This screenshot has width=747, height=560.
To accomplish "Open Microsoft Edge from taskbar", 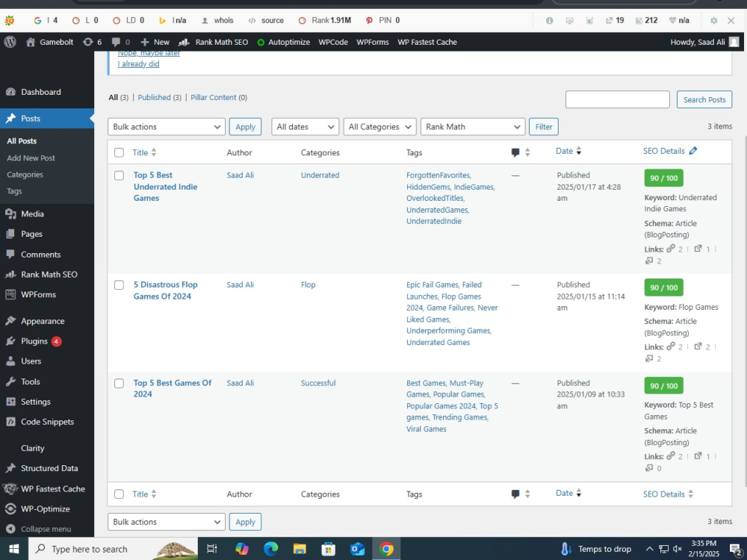I will (x=270, y=549).
